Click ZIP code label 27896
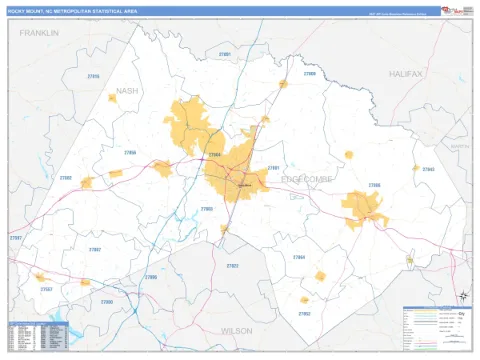The width and height of the screenshot is (480, 360). (x=151, y=277)
